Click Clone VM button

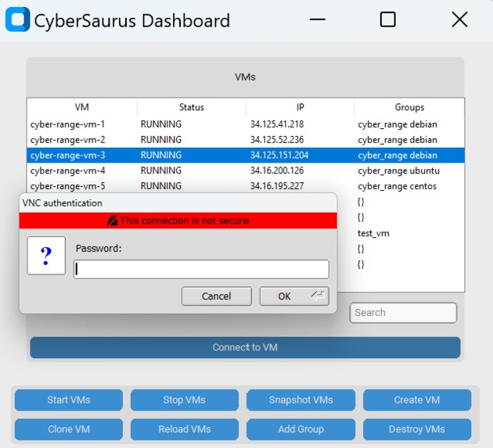[x=69, y=429]
